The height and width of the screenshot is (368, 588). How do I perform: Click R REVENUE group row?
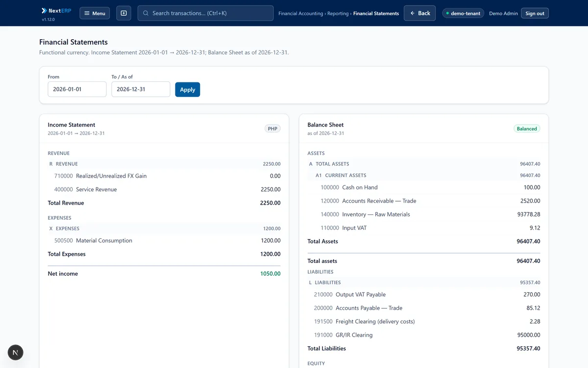[164, 164]
